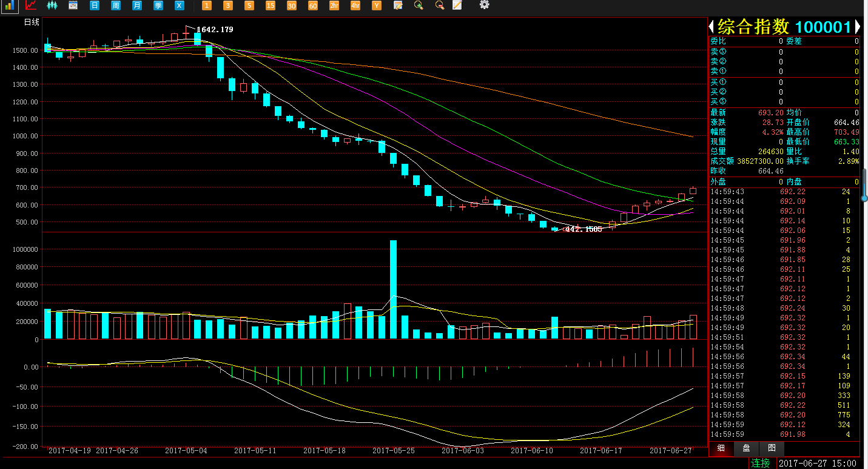
Task: Select the daily 日 period button
Action: pyautogui.click(x=94, y=5)
